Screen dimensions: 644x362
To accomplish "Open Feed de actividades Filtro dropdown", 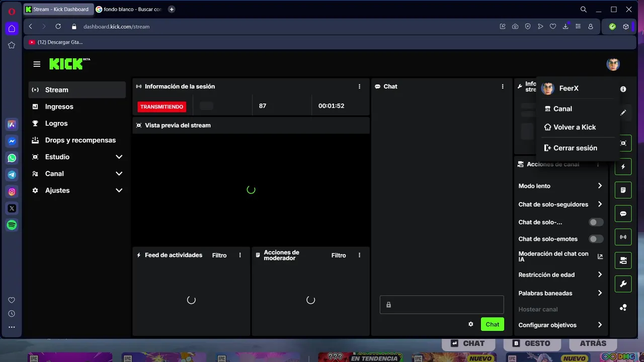I will point(219,255).
